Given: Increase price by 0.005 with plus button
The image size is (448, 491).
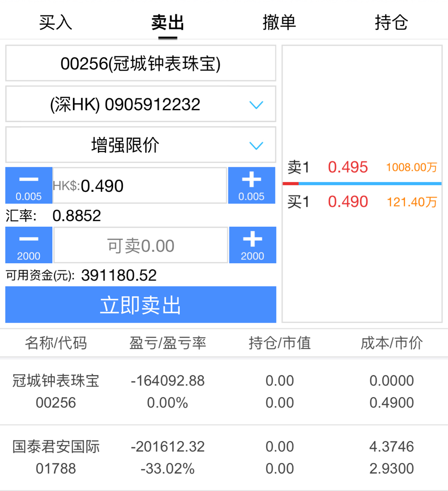Looking at the screenshot, I should click(251, 186).
